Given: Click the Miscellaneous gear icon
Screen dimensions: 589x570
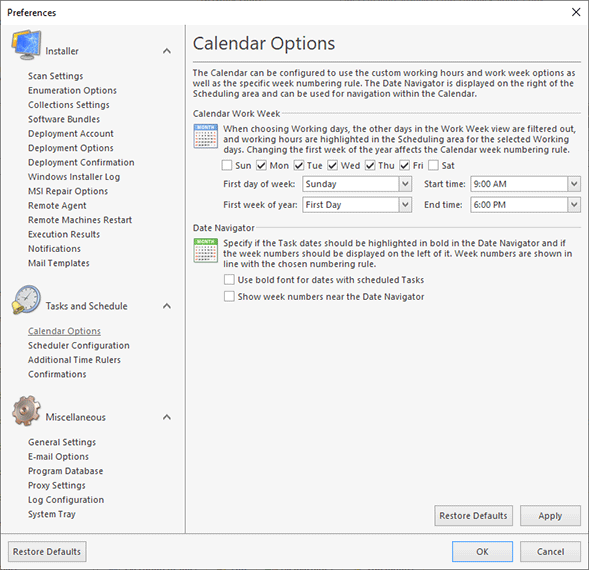Looking at the screenshot, I should pyautogui.click(x=26, y=411).
